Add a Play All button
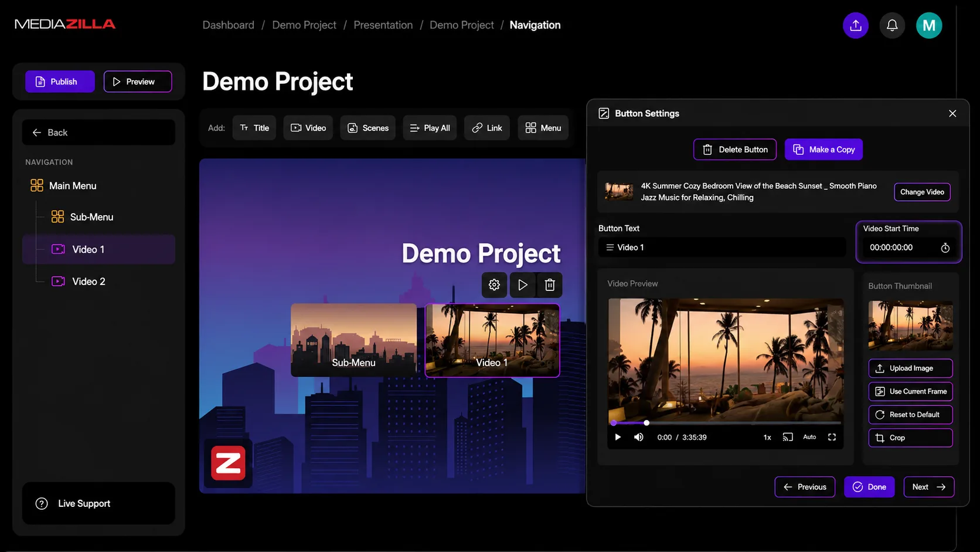 (x=430, y=128)
